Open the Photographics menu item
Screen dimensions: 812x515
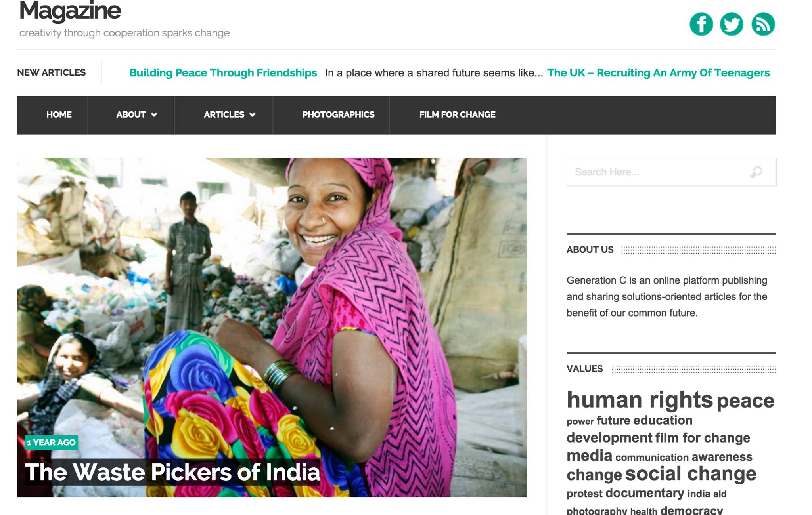click(x=338, y=114)
